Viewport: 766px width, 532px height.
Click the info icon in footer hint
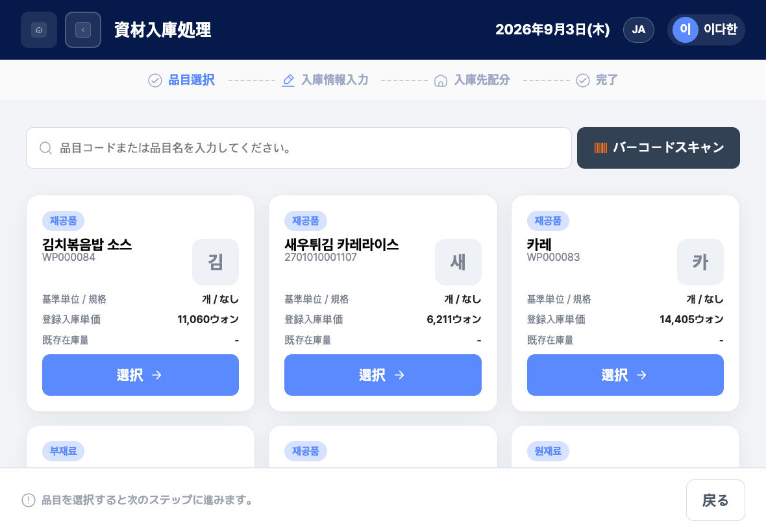coord(29,500)
